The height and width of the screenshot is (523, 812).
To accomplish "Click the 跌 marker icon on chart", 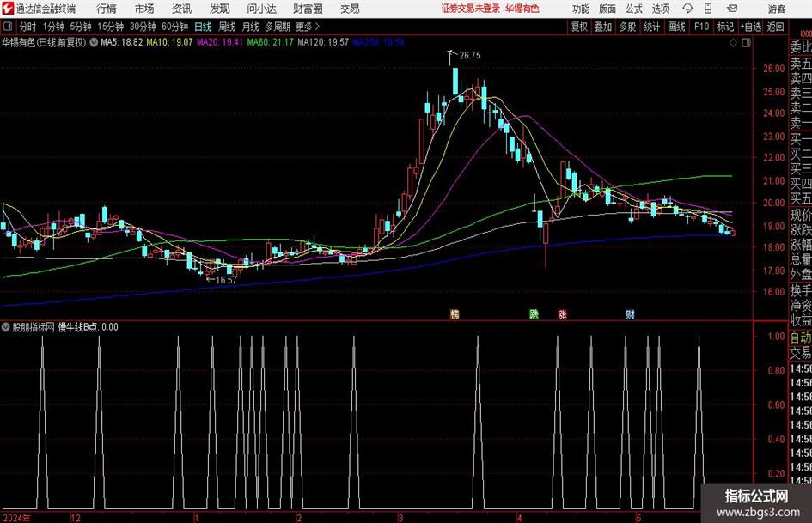I will tap(534, 313).
